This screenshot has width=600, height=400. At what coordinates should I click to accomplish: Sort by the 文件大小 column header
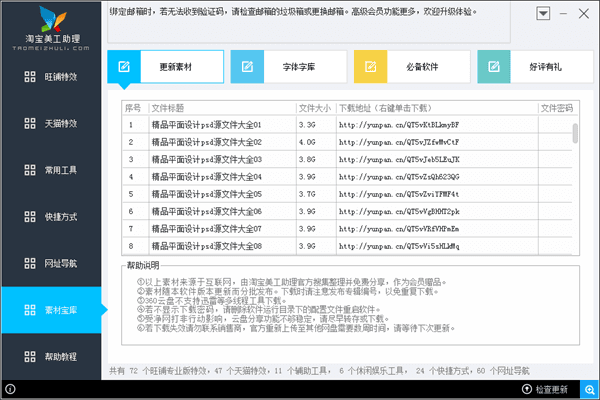tap(314, 107)
